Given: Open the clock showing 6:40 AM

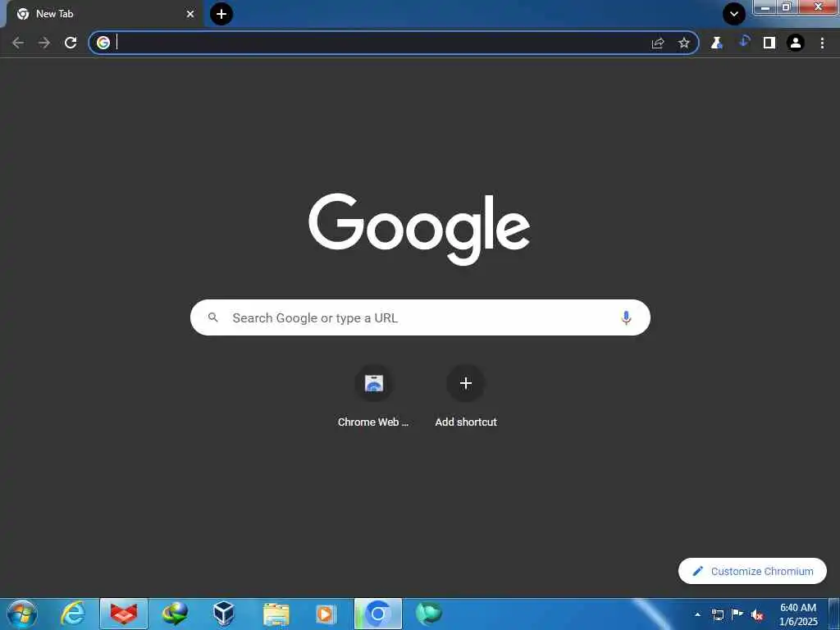Looking at the screenshot, I should [798, 614].
